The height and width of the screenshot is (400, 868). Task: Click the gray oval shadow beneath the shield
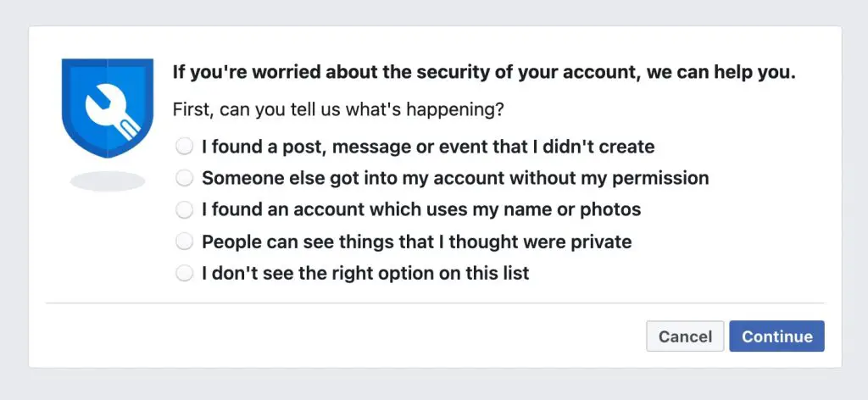point(108,181)
